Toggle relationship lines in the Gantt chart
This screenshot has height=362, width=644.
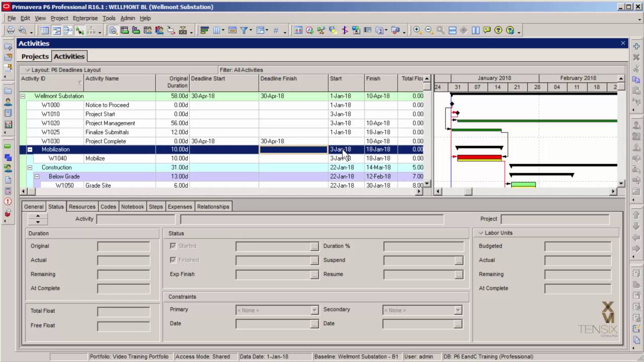79,30
